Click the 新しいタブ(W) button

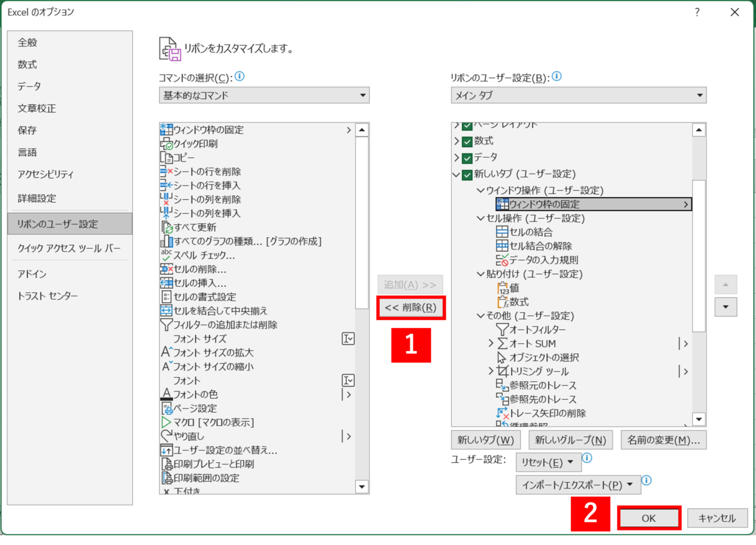pyautogui.click(x=485, y=440)
